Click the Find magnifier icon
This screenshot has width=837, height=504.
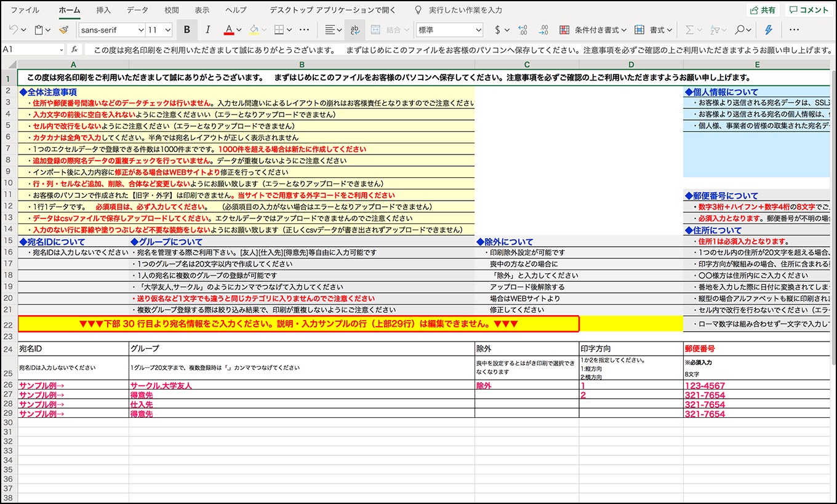(x=739, y=30)
